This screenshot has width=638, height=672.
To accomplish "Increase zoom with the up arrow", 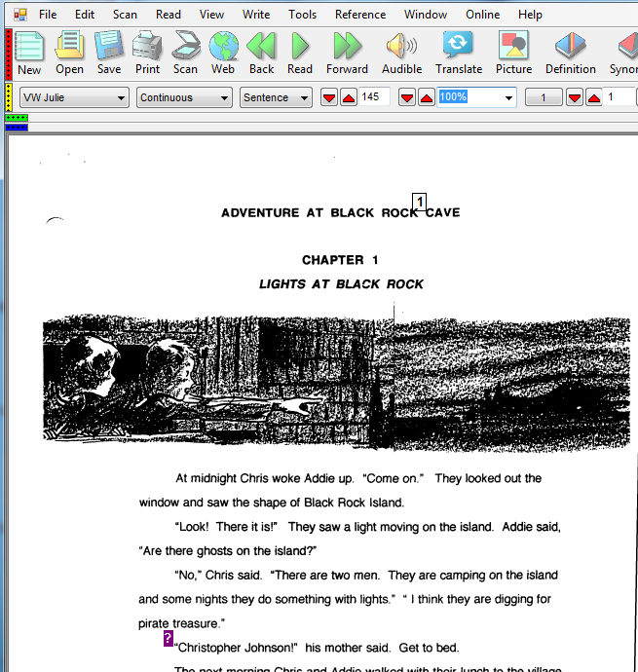I will 427,97.
